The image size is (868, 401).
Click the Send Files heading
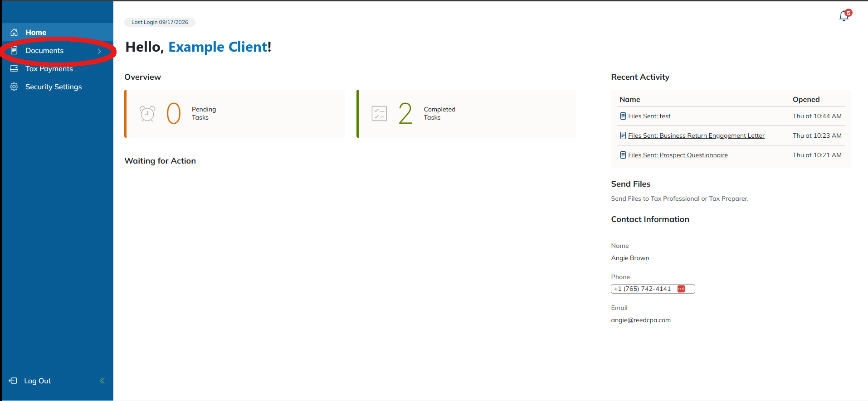631,184
